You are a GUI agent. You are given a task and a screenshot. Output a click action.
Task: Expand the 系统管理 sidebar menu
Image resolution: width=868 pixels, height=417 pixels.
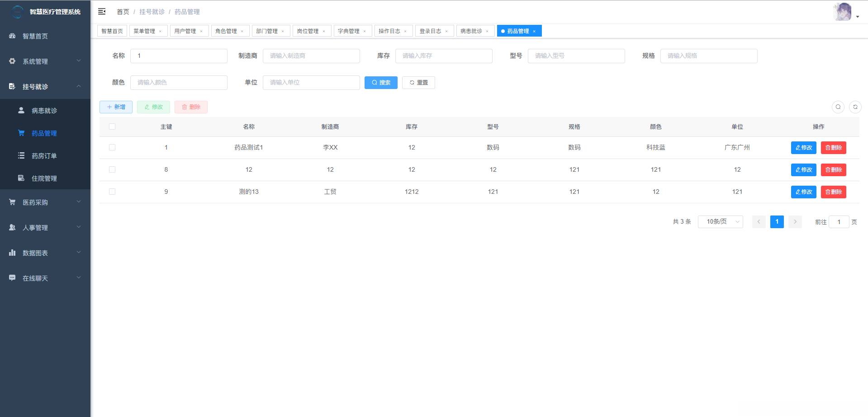(x=45, y=61)
